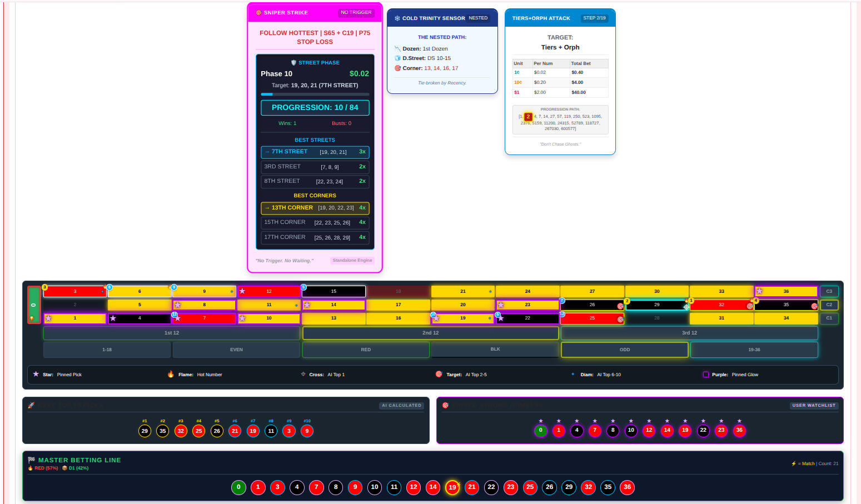Click the C2 column bet button
Screen dimensions: 861x504
coord(829,305)
